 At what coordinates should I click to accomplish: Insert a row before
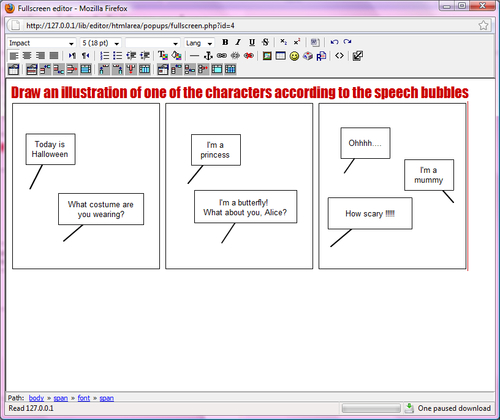(x=45, y=69)
